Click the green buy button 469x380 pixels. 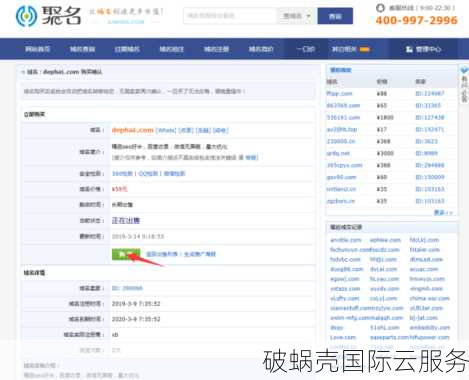point(125,254)
